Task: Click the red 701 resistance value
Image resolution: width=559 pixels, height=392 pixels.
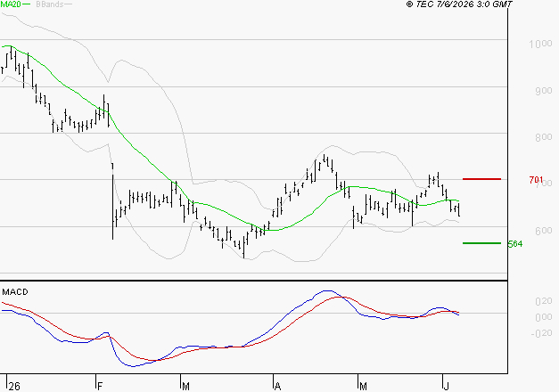Action: tap(536, 180)
